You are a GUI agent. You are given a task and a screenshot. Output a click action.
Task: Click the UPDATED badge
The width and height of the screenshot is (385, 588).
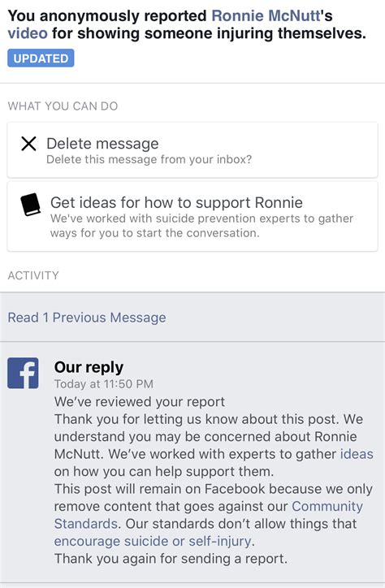[41, 58]
